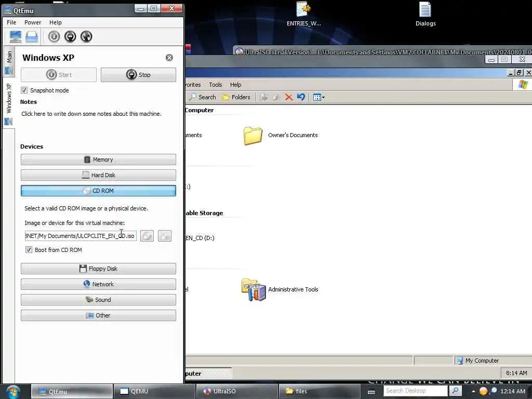Switch to the Main side tab
532x399 pixels.
[9, 62]
